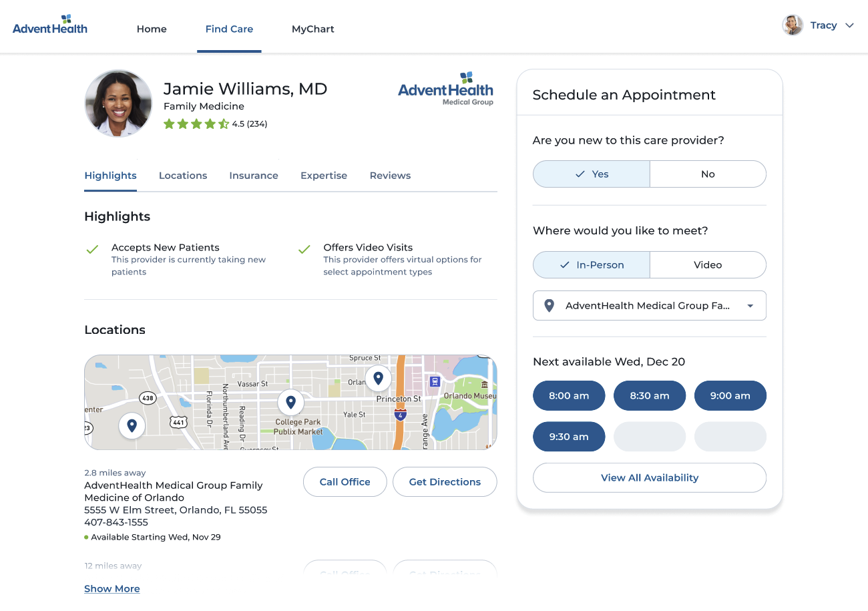This screenshot has height=611, width=868.
Task: Click the location pin icon in the dropdown
Action: click(x=550, y=306)
